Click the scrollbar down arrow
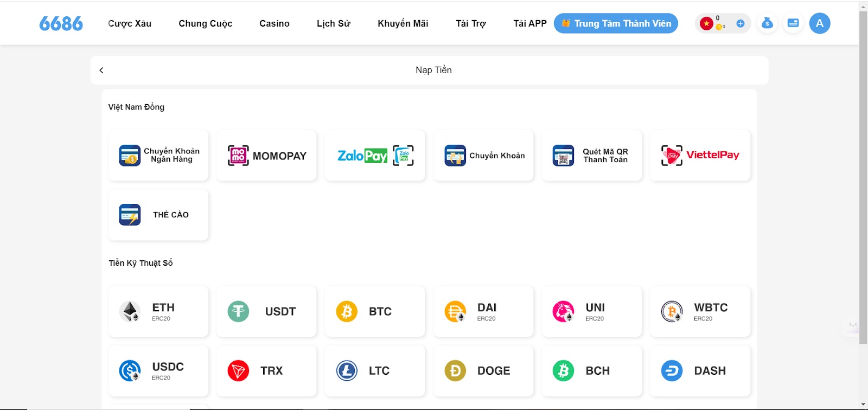The image size is (868, 410). coord(863,405)
